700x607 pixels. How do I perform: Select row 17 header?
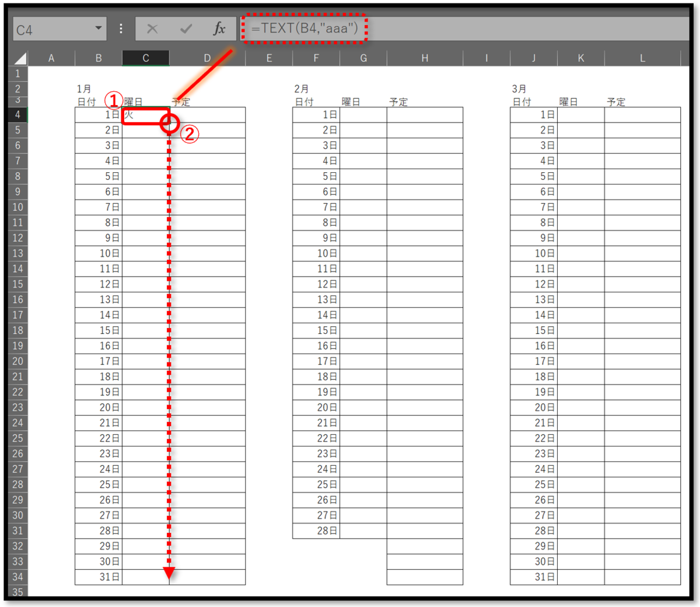coord(18,315)
